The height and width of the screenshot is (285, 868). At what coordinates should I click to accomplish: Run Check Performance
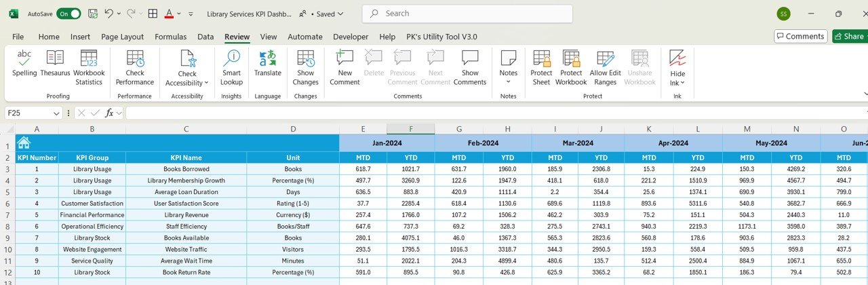pos(135,62)
